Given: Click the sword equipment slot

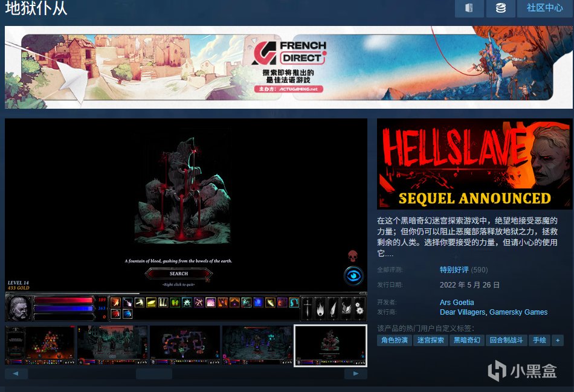Looking at the screenshot, I should click(x=308, y=308).
